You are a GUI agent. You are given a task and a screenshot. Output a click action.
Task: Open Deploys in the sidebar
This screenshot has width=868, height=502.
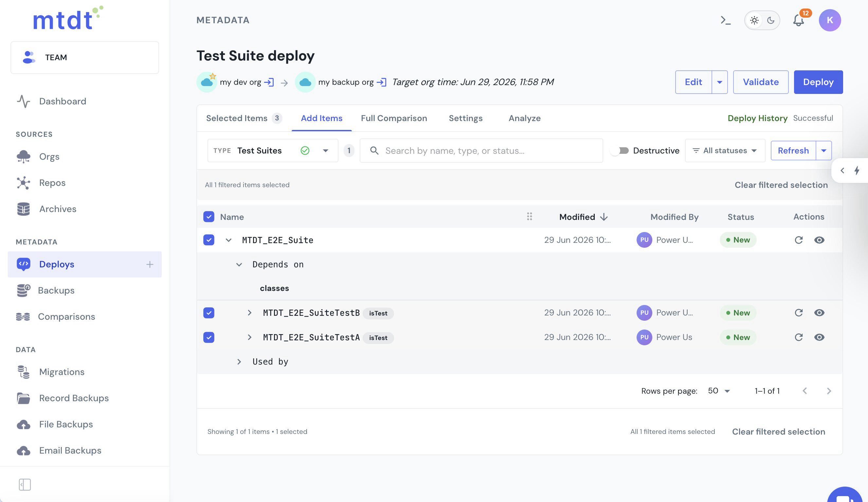coord(85,264)
